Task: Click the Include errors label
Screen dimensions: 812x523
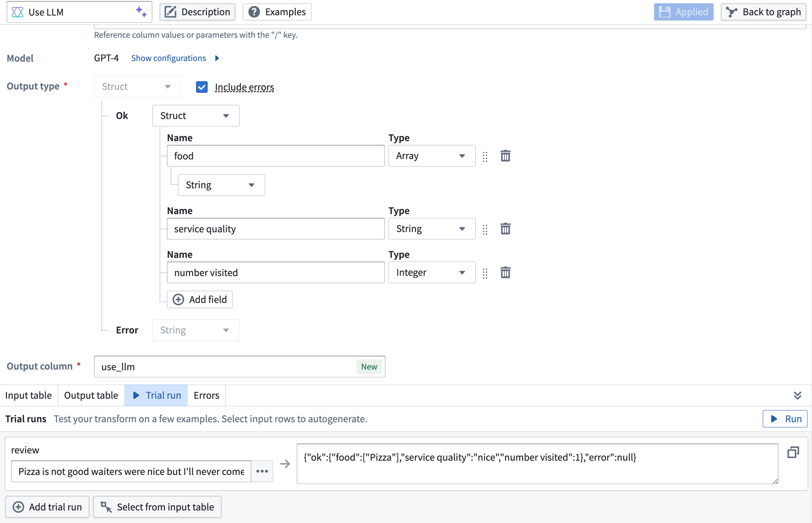Action: pyautogui.click(x=244, y=87)
